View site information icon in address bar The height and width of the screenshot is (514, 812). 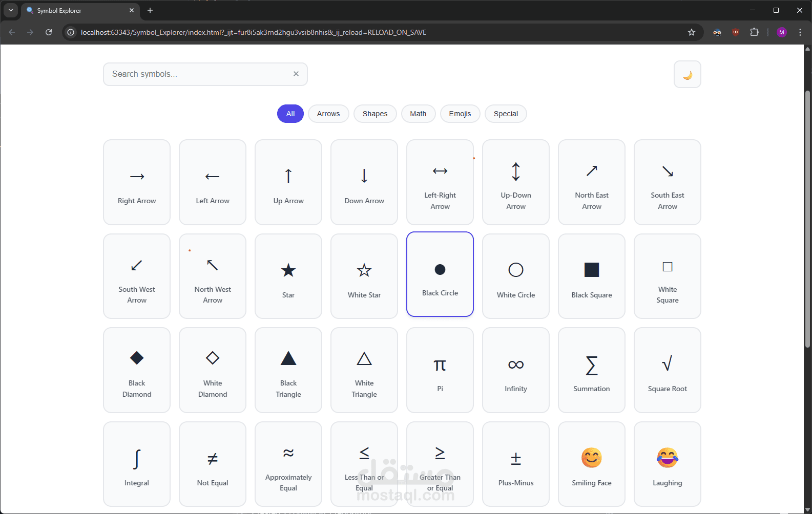pos(71,32)
